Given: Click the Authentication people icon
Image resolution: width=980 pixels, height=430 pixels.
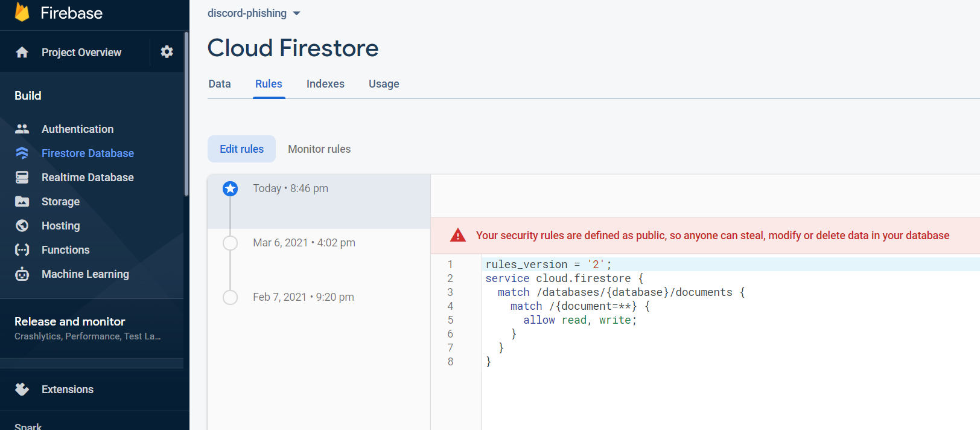Looking at the screenshot, I should (22, 129).
